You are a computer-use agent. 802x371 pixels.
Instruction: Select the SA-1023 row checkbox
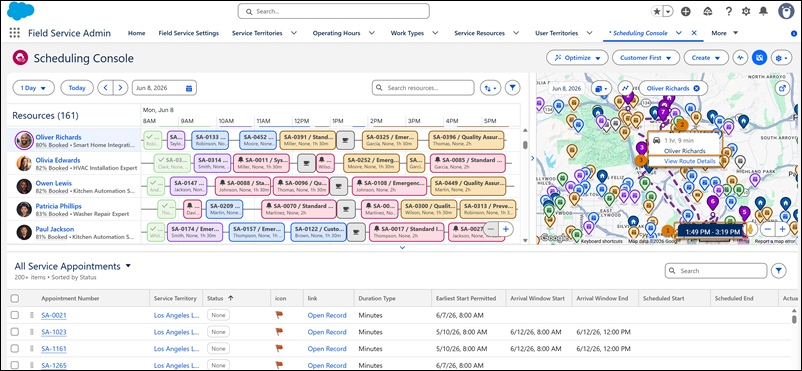pos(15,332)
